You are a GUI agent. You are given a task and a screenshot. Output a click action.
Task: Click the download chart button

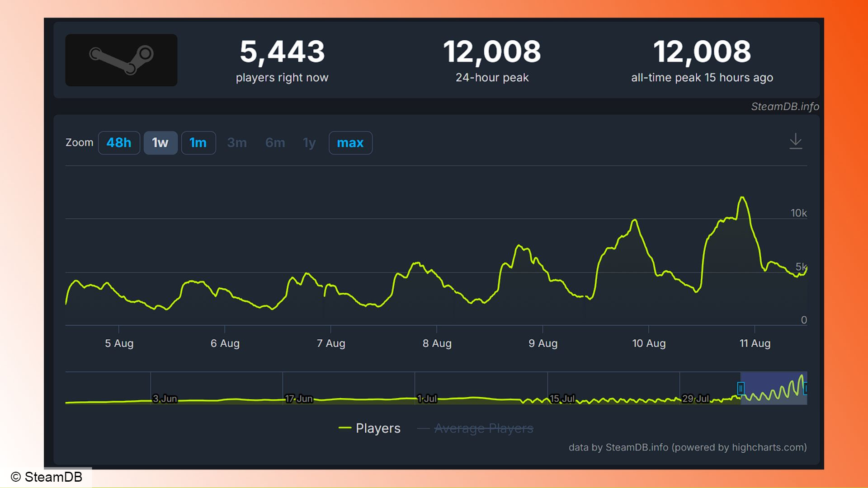click(795, 141)
